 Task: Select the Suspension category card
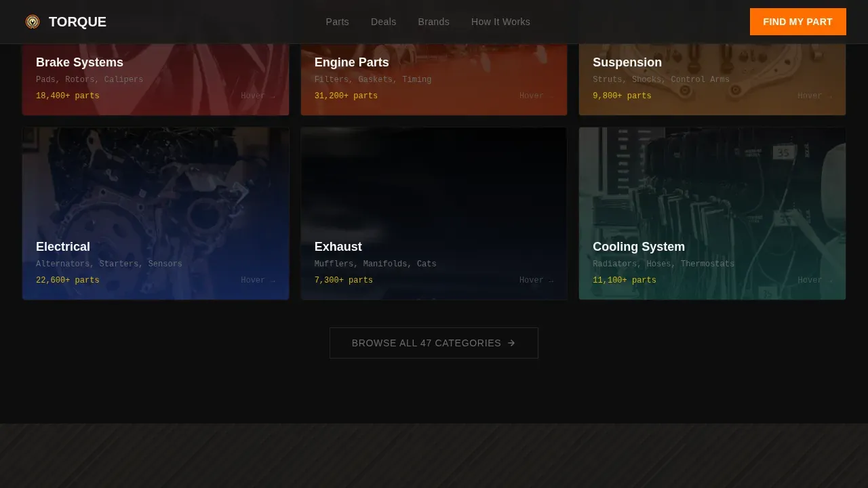(712, 79)
